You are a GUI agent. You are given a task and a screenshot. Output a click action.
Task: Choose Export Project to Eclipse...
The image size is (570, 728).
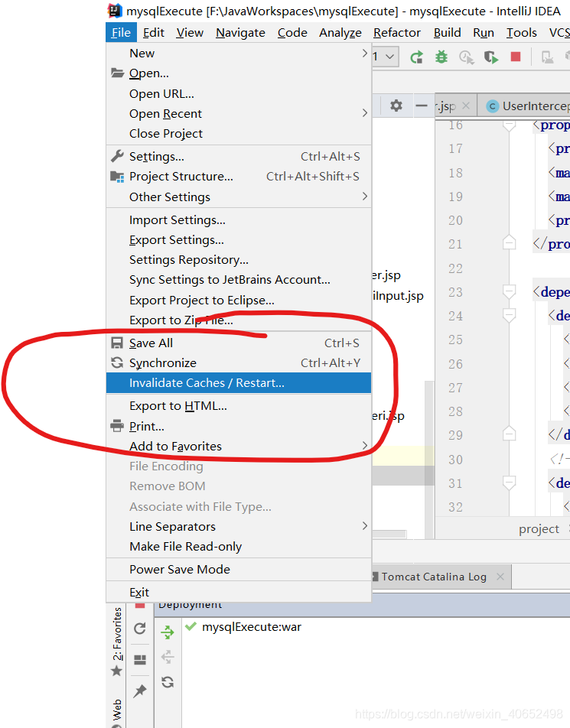tap(239, 301)
